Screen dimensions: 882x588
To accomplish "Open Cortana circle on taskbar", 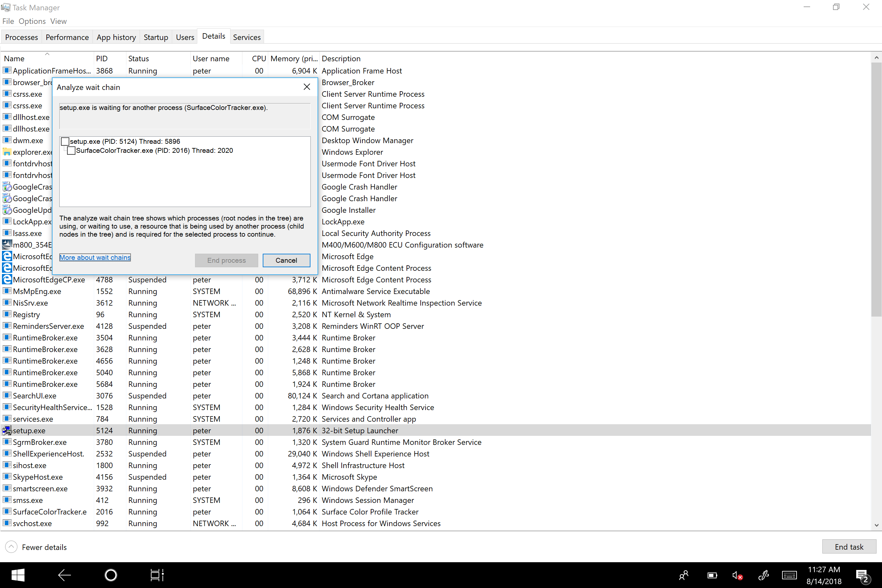I will pyautogui.click(x=111, y=575).
